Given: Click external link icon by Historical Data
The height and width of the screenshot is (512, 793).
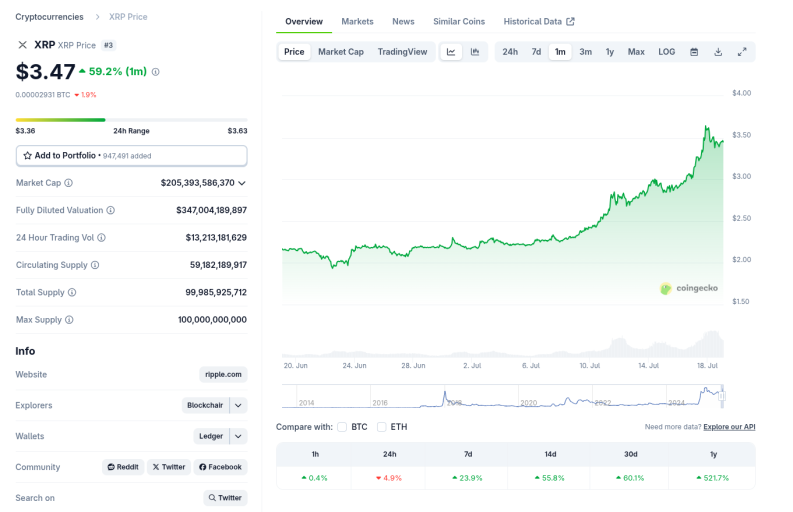Looking at the screenshot, I should 570,21.
